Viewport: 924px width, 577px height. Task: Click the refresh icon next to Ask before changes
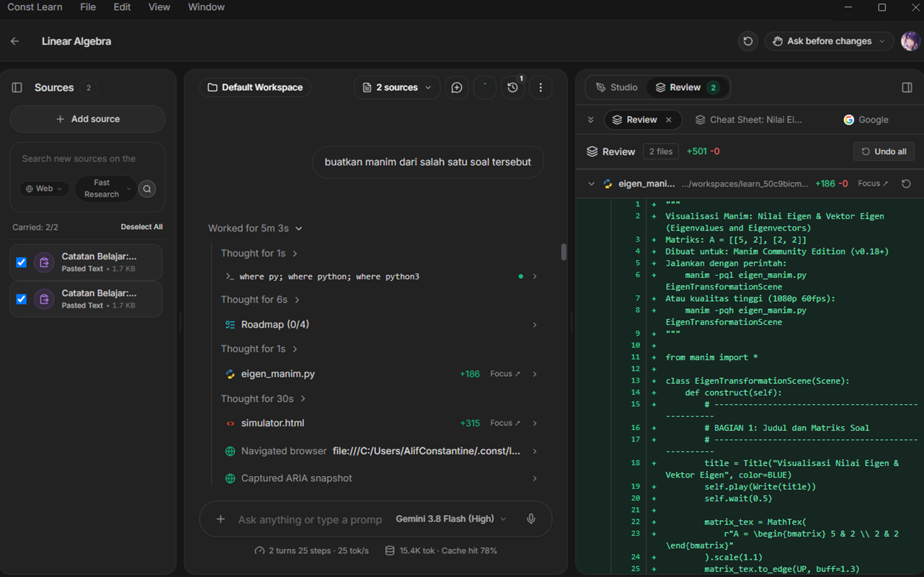[x=748, y=41]
